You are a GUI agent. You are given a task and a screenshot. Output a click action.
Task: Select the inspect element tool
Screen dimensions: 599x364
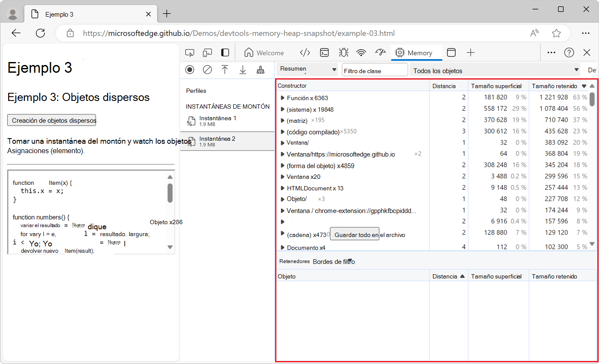[190, 53]
